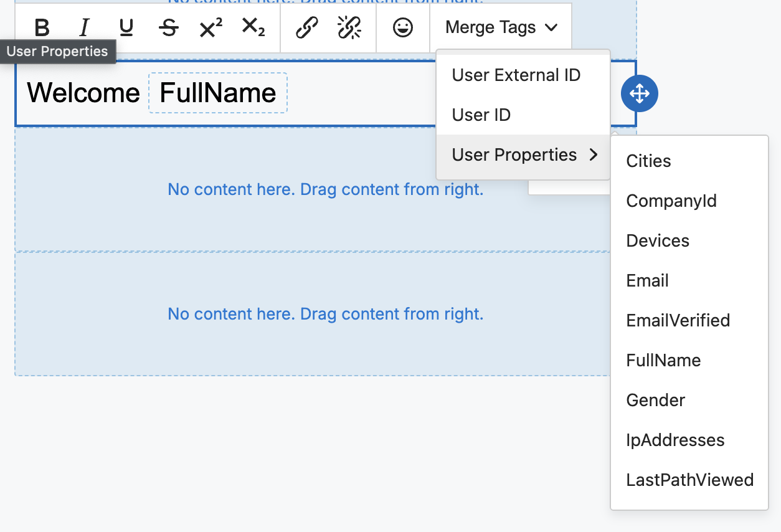Image resolution: width=781 pixels, height=532 pixels.
Task: Insert a link with chain icon
Action: tap(306, 28)
